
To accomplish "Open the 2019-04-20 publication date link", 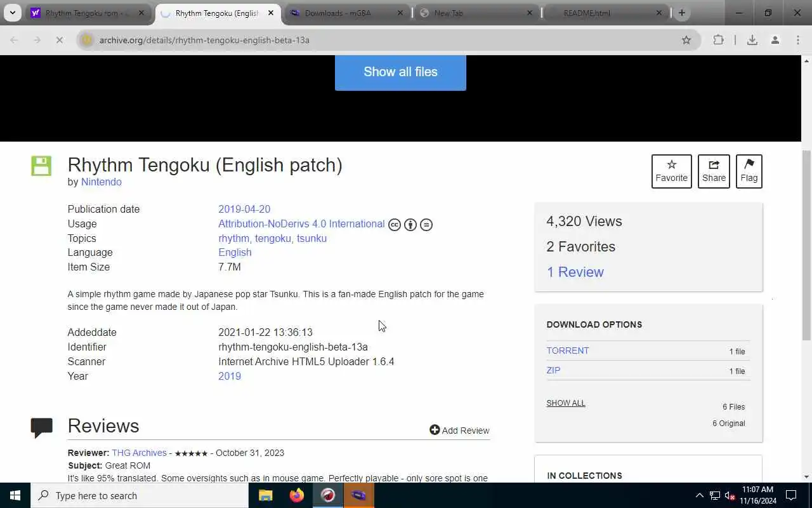I will tap(244, 209).
